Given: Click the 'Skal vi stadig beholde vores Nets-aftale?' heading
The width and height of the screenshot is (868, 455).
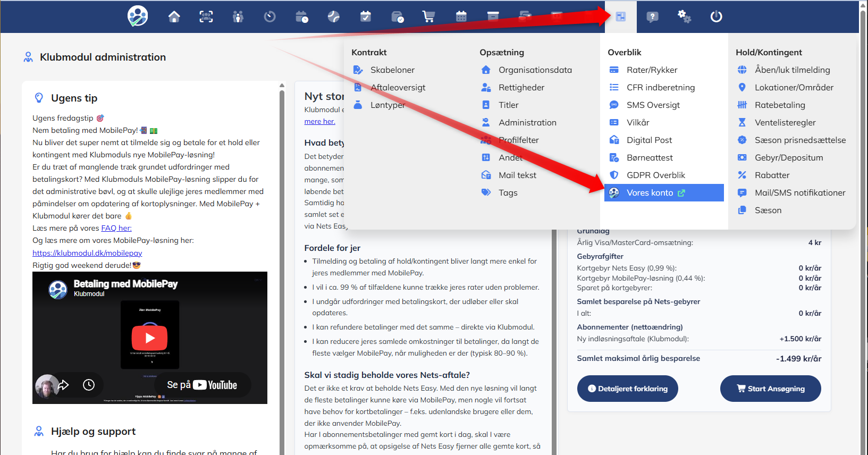Looking at the screenshot, I should coord(387,375).
